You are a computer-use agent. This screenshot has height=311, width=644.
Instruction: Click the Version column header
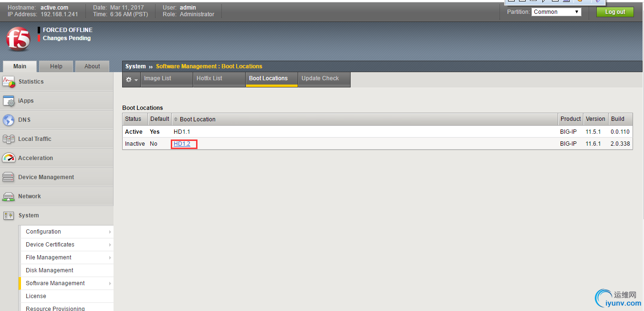(595, 119)
